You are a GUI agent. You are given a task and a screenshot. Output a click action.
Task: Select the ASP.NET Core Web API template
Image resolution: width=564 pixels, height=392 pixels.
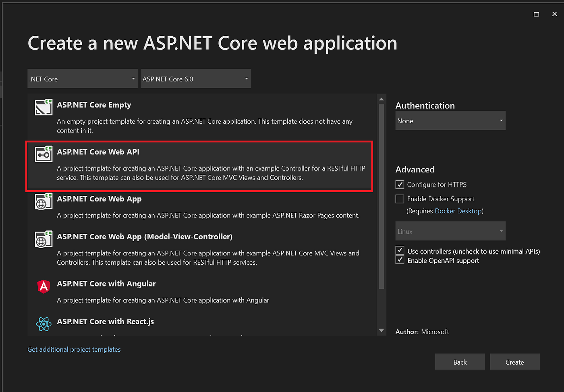[199, 166]
